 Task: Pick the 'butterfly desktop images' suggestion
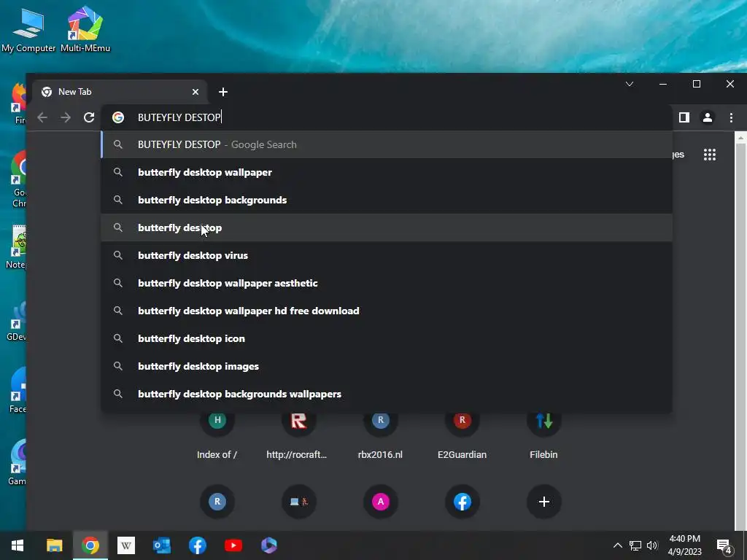click(x=387, y=366)
